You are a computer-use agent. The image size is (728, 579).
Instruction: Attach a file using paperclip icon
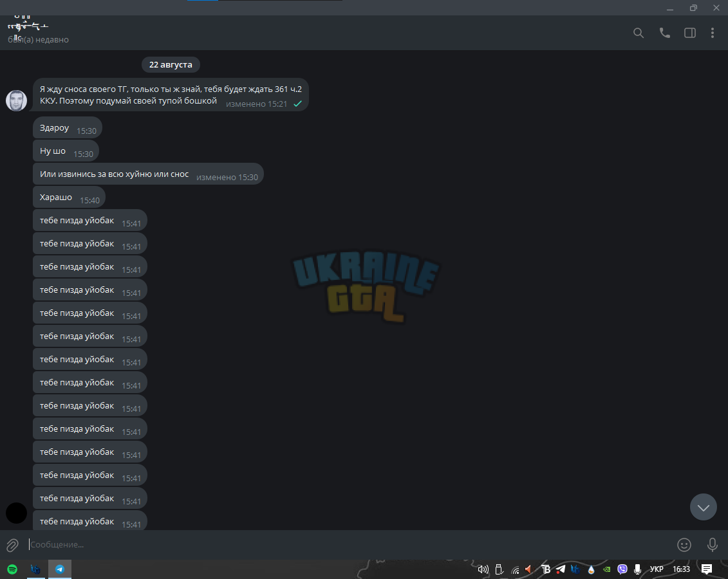coord(12,545)
